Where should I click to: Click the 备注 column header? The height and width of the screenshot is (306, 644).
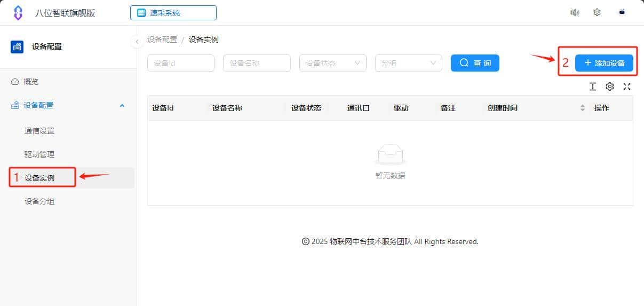(x=448, y=108)
